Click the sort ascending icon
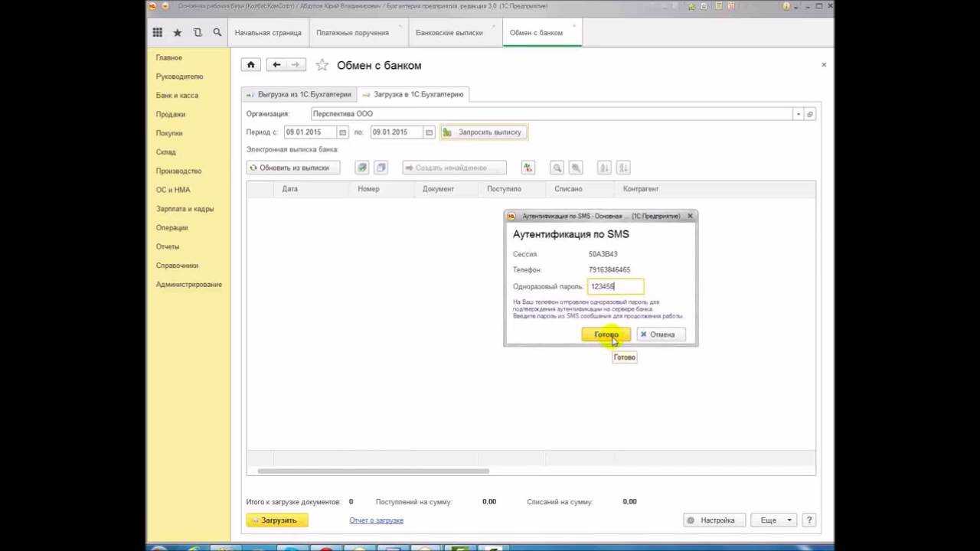980x551 pixels. 603,168
